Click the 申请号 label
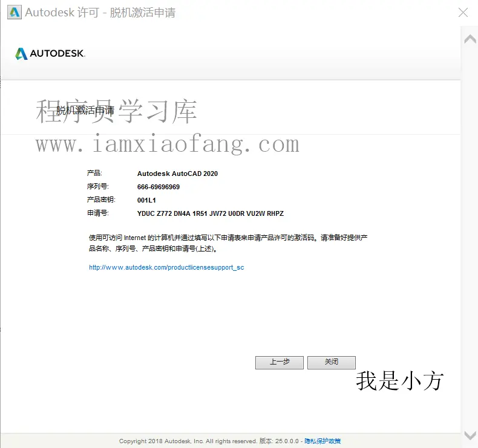The width and height of the screenshot is (478, 448). pos(97,213)
